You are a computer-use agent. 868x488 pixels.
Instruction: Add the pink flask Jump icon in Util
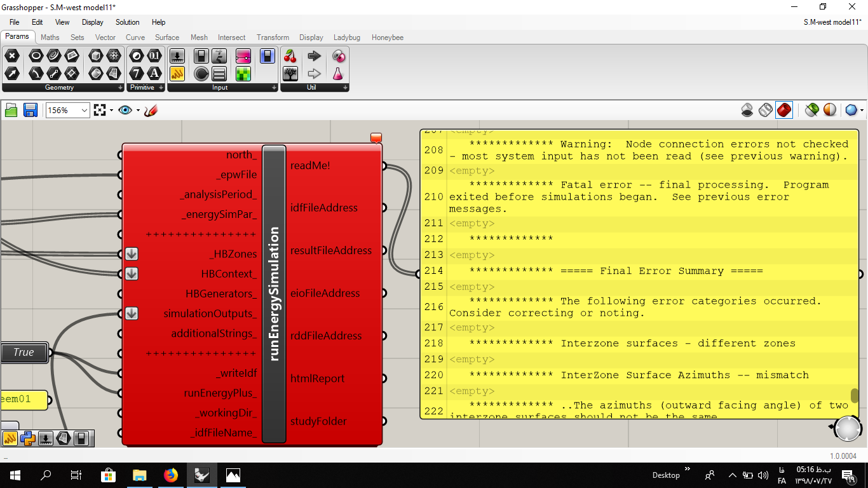click(x=338, y=74)
